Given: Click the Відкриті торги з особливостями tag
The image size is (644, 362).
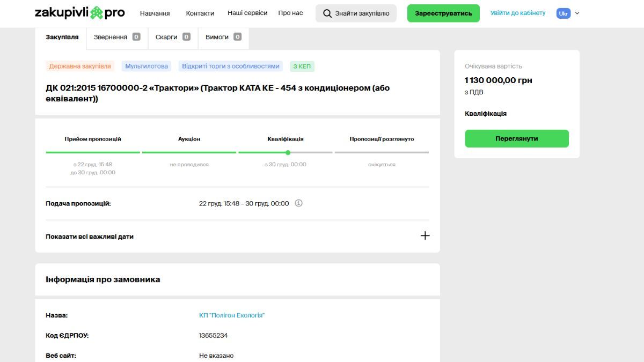Looking at the screenshot, I should coord(231,67).
